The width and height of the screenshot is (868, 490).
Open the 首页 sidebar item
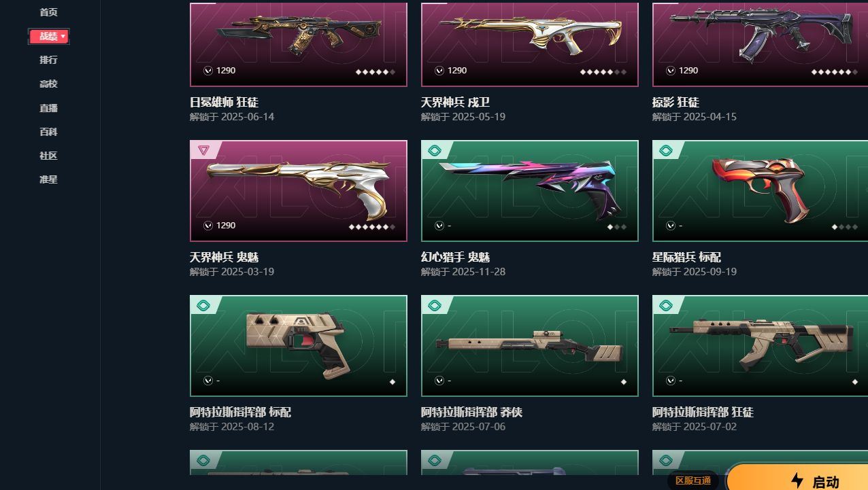click(x=48, y=12)
